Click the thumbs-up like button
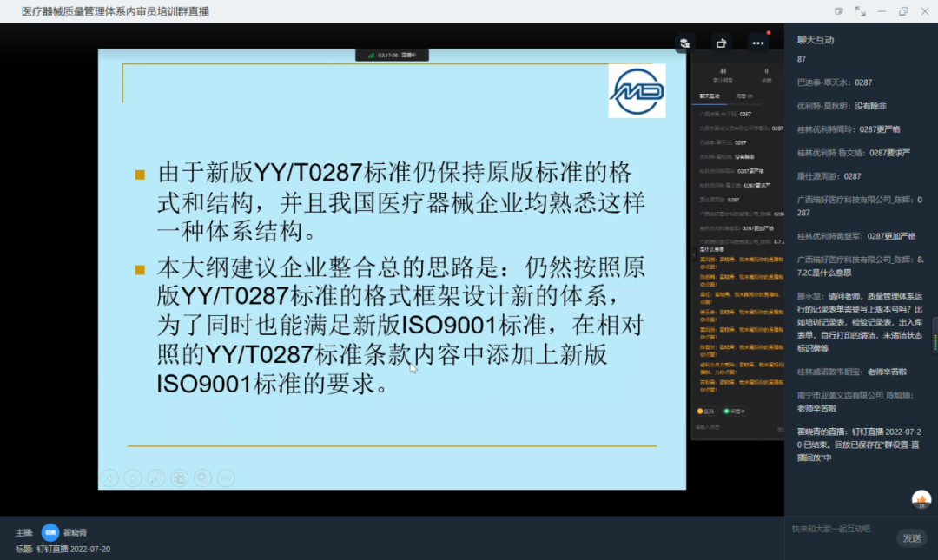938x560 pixels. click(921, 499)
